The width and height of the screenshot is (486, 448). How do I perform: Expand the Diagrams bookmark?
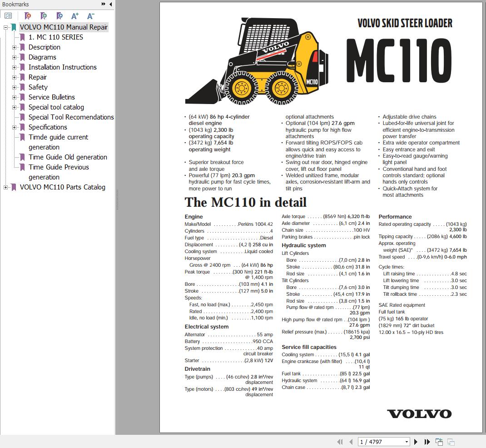[14, 57]
